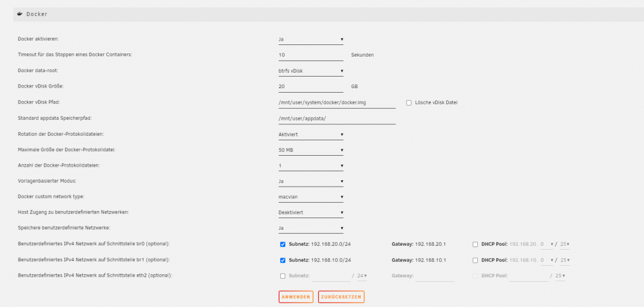
Task: Check the 'Lösche vDisk Datei' checkbox
Action: pos(409,103)
